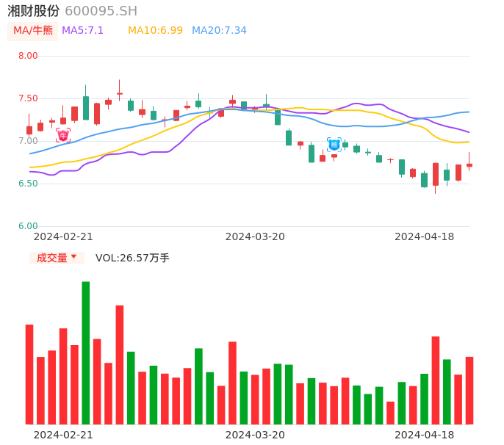Click the 湘财股份 stock name

34,10
